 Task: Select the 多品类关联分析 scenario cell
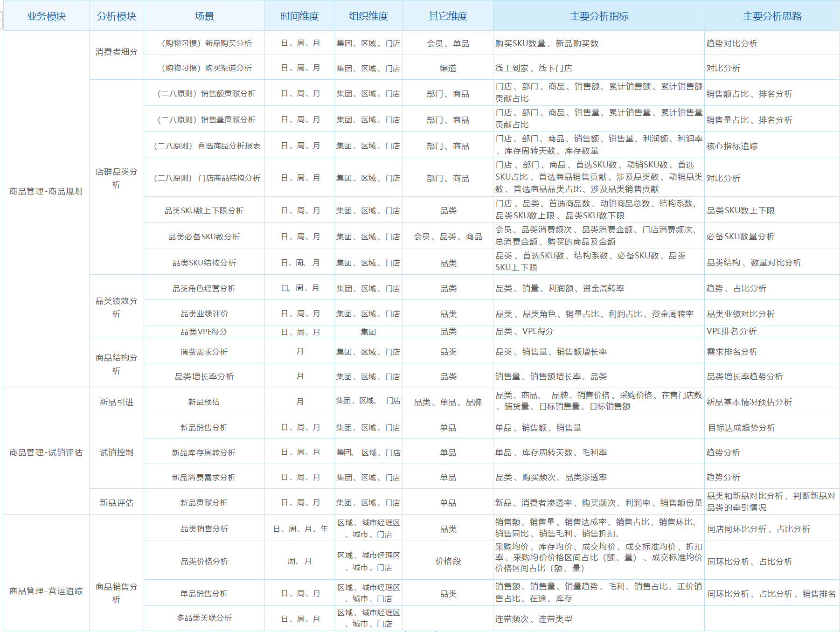click(204, 618)
